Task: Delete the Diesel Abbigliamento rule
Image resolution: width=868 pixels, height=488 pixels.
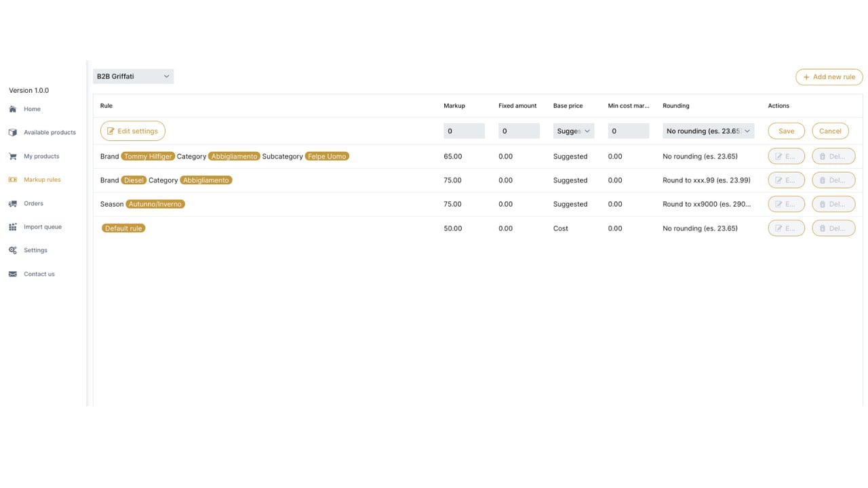Action: (833, 180)
